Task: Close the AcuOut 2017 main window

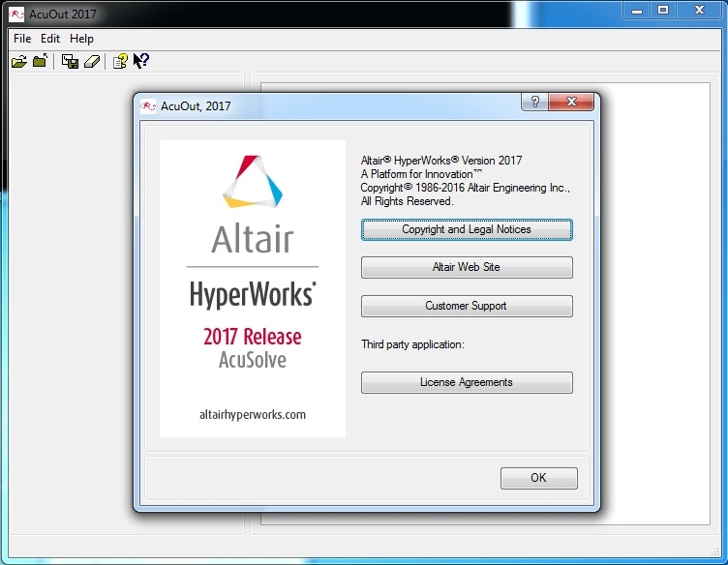Action: point(699,11)
